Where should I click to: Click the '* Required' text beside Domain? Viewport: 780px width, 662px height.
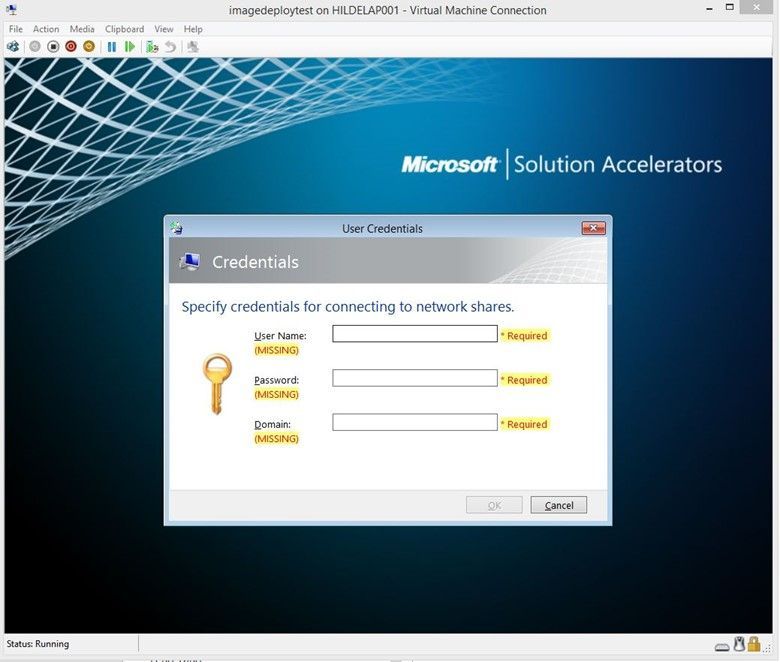(524, 424)
